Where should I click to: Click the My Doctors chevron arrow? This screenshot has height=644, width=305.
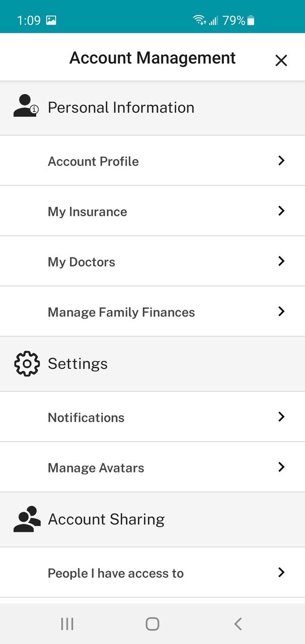click(x=281, y=261)
